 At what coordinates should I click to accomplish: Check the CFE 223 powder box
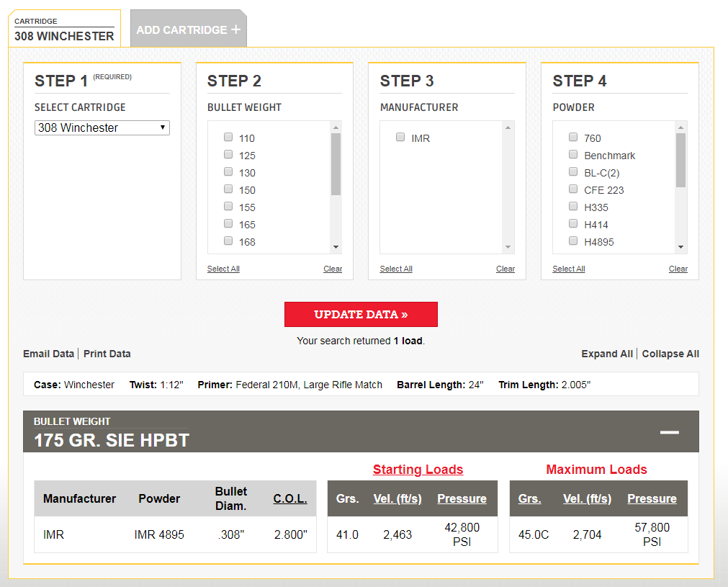[573, 189]
